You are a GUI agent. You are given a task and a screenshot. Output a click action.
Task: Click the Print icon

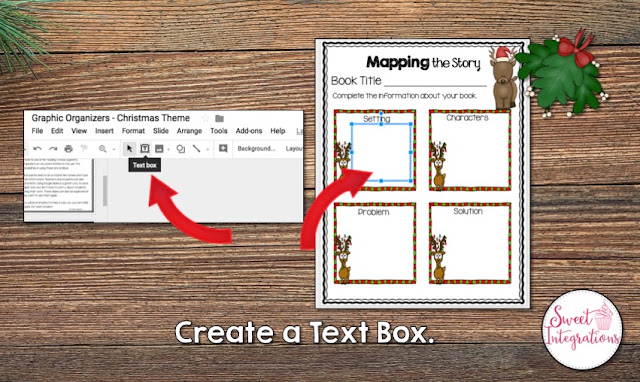pyautogui.click(x=69, y=149)
